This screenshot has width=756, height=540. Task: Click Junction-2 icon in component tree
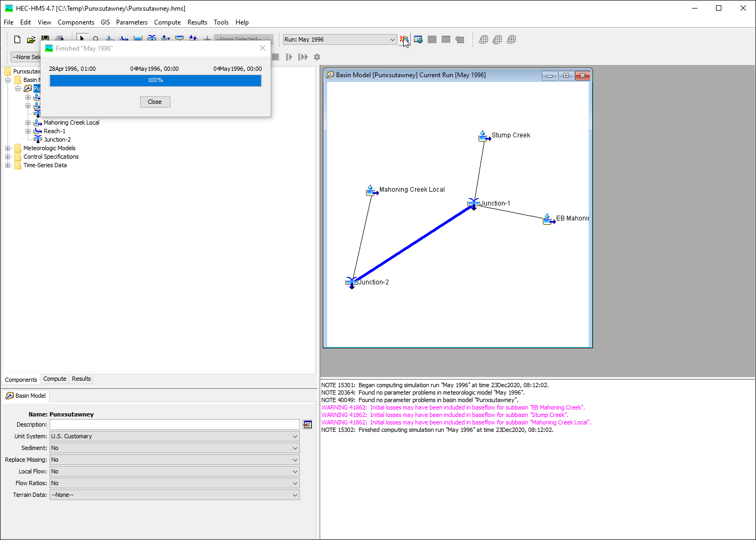[38, 140]
